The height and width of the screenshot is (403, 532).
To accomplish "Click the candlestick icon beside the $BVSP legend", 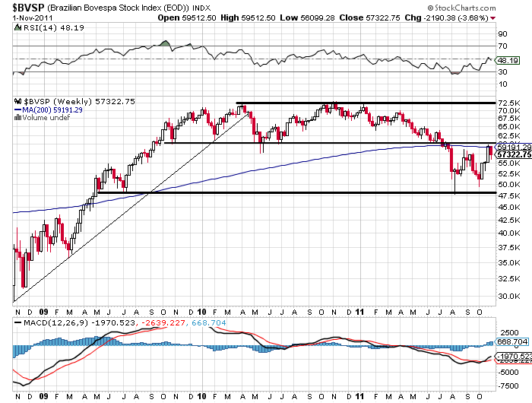I will pos(18,101).
